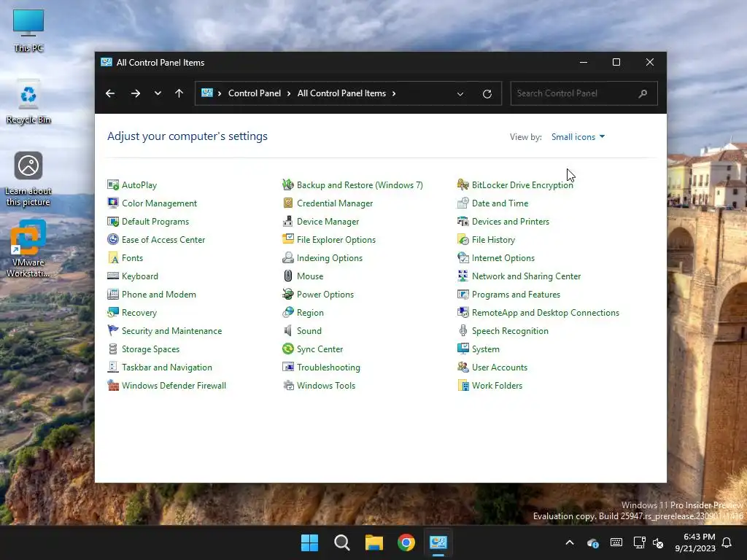Open RemoteApp and Desktop Connections link

tap(546, 312)
